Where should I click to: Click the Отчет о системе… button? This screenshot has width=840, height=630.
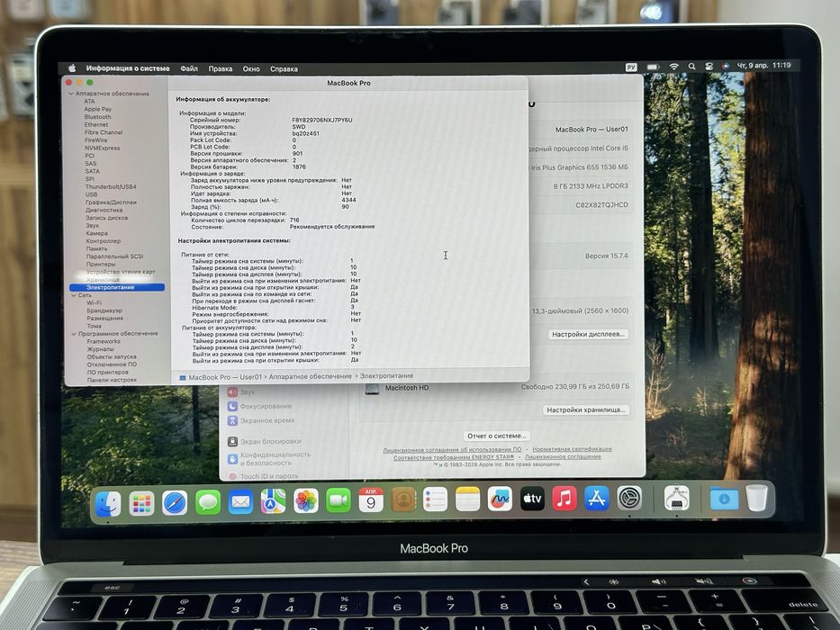(496, 436)
